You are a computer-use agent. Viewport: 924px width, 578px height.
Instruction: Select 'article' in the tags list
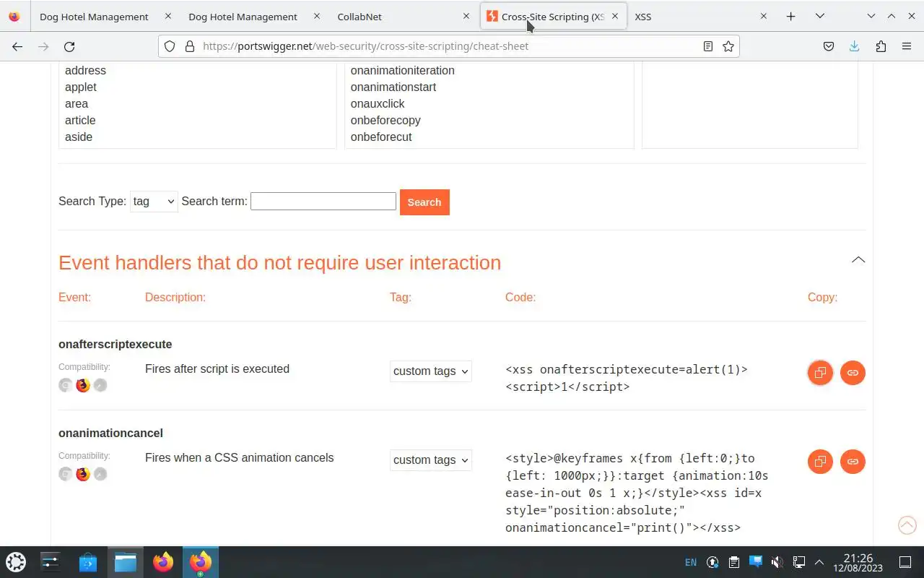pos(80,121)
